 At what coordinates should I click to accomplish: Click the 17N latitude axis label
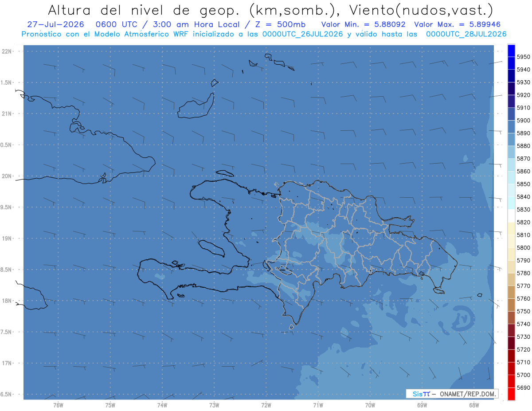pyautogui.click(x=7, y=363)
